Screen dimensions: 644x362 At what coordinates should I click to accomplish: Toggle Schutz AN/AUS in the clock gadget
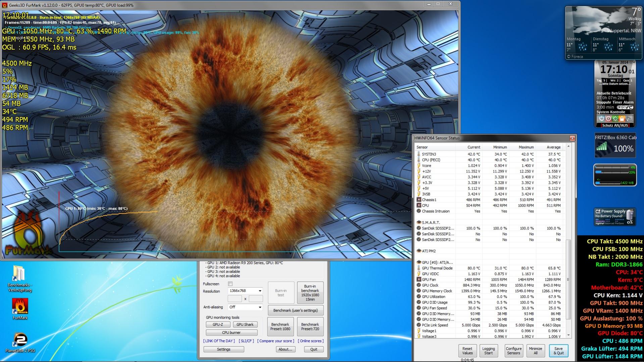(x=615, y=125)
